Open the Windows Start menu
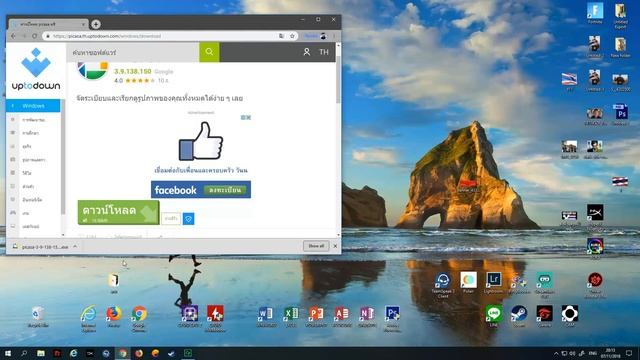640x360 pixels. [8, 353]
